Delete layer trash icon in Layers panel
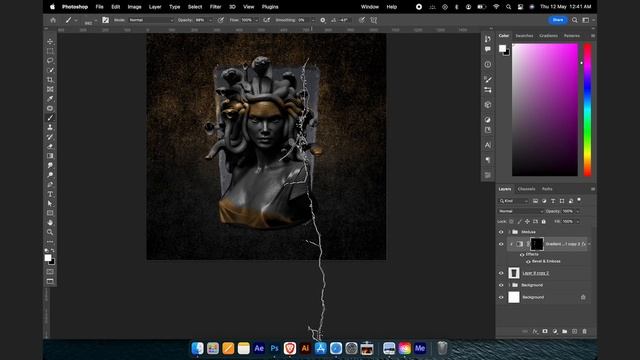Screen dimensions: 640x360 tap(584, 331)
